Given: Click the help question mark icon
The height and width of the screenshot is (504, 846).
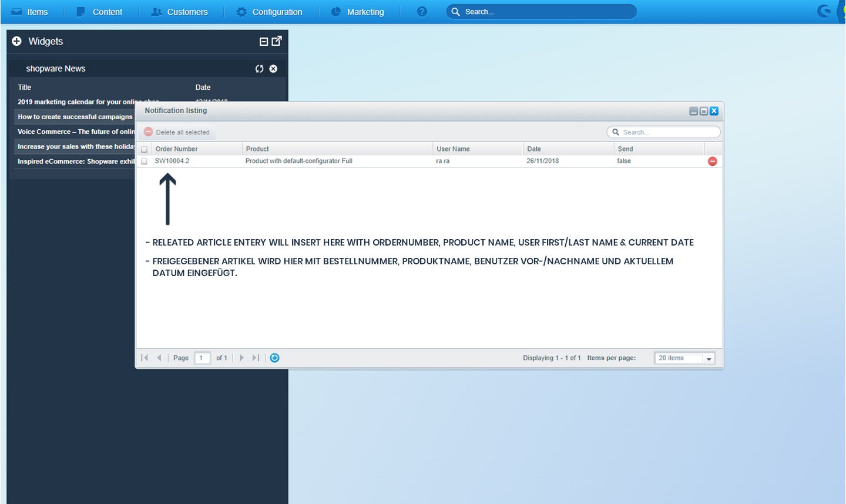Looking at the screenshot, I should click(422, 12).
